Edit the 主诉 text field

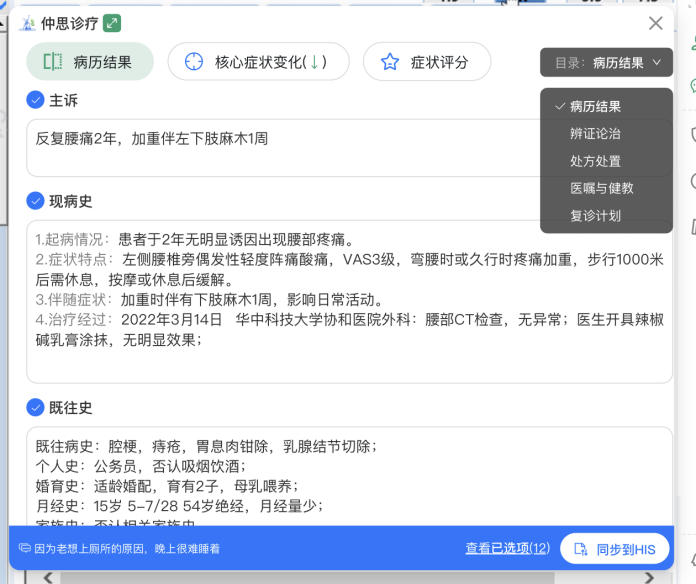point(280,148)
